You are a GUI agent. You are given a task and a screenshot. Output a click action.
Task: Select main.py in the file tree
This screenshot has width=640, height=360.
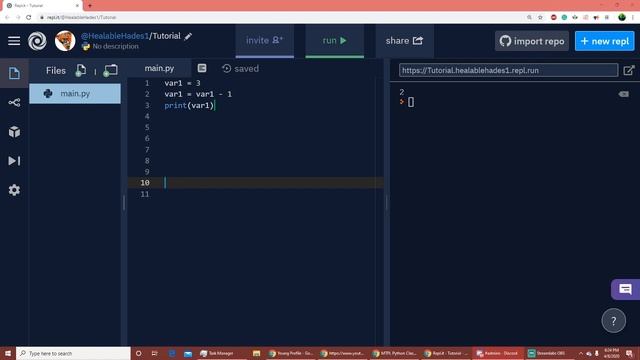point(75,93)
